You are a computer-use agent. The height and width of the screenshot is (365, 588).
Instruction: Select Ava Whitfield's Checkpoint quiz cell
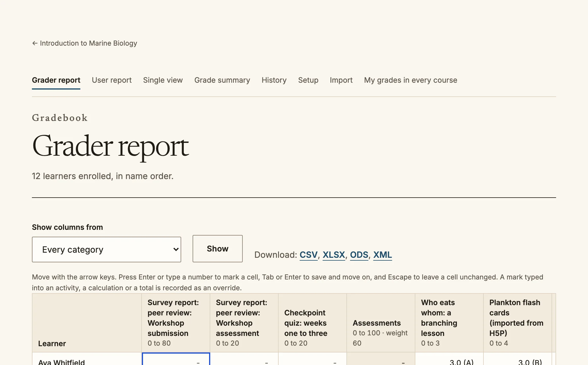click(313, 359)
